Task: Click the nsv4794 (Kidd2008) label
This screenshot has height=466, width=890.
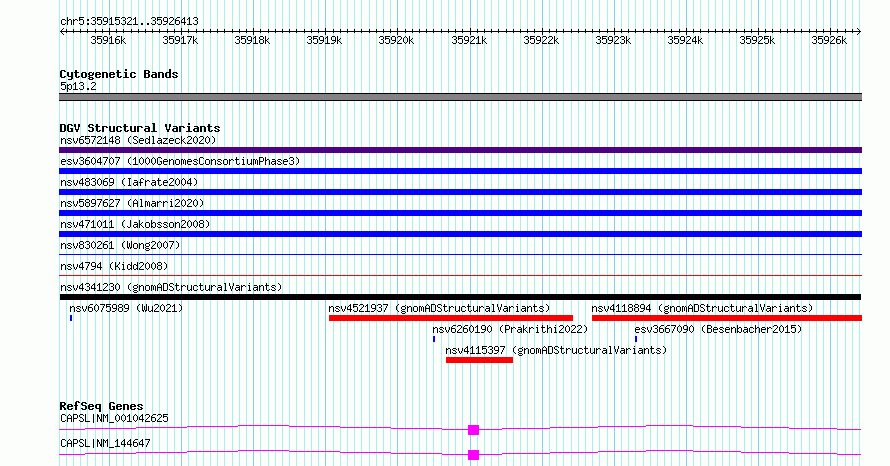Action: 114,266
